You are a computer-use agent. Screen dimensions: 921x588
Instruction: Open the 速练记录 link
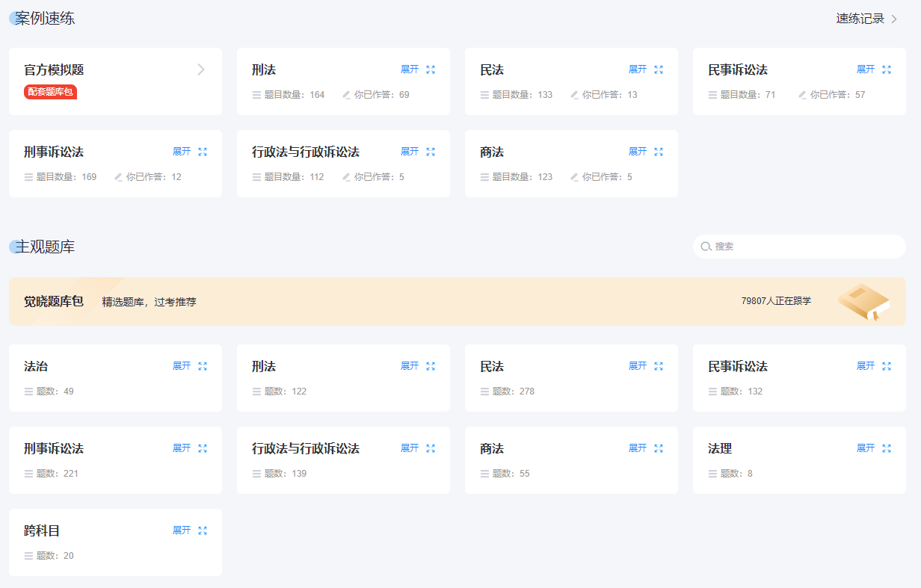(866, 19)
